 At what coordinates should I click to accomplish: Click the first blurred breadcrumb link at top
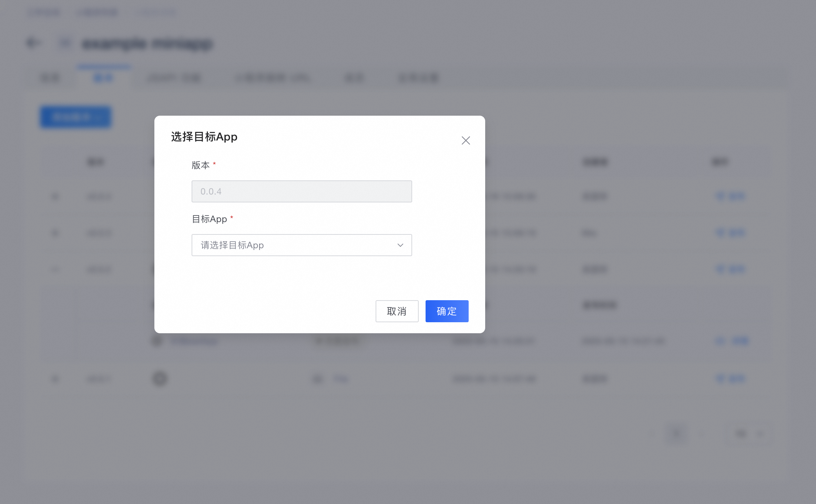(x=44, y=13)
